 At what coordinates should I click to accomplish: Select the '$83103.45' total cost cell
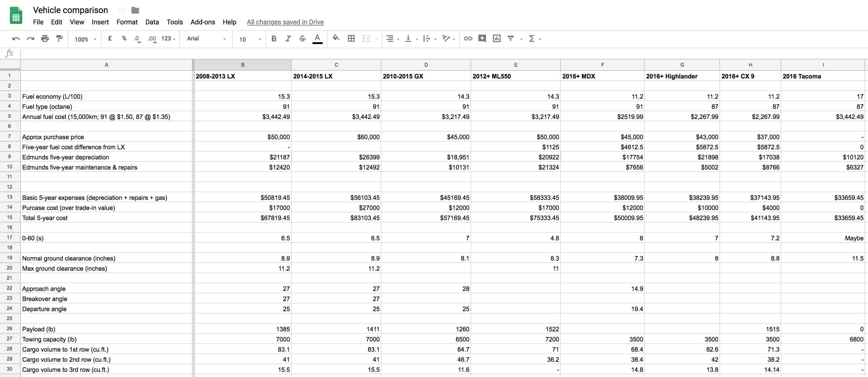(336, 218)
